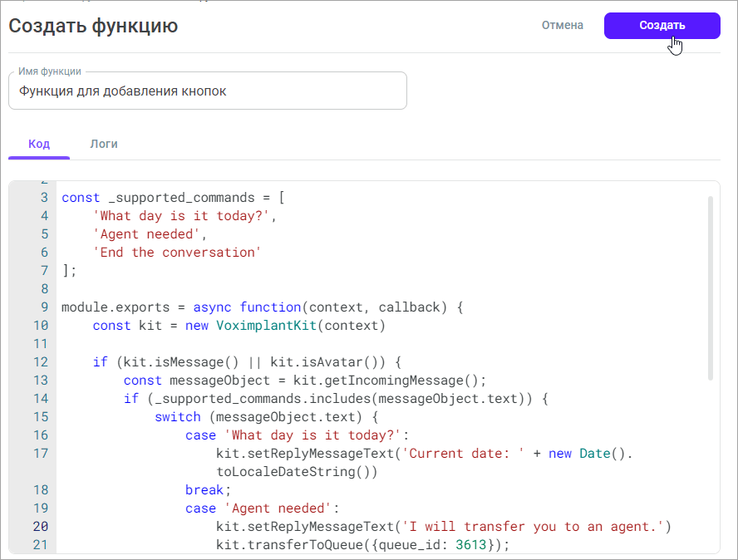Click line number 3 in gutter

click(x=44, y=198)
